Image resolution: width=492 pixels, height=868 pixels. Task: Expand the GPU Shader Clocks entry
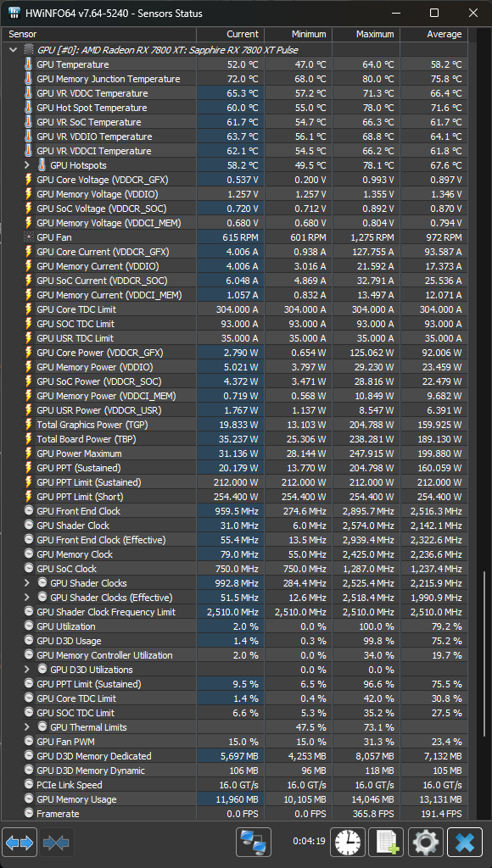tap(27, 583)
